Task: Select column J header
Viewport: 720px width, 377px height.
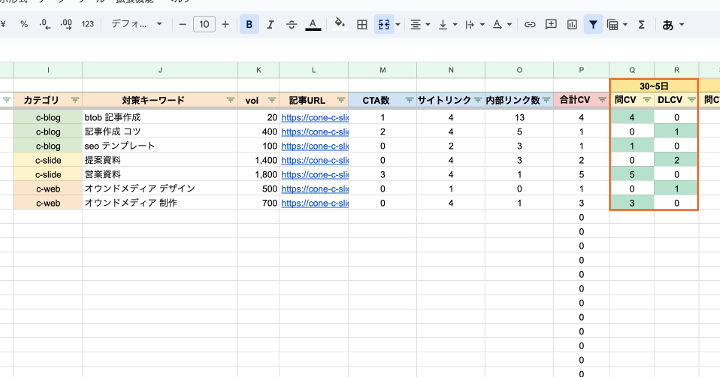Action: (x=160, y=70)
